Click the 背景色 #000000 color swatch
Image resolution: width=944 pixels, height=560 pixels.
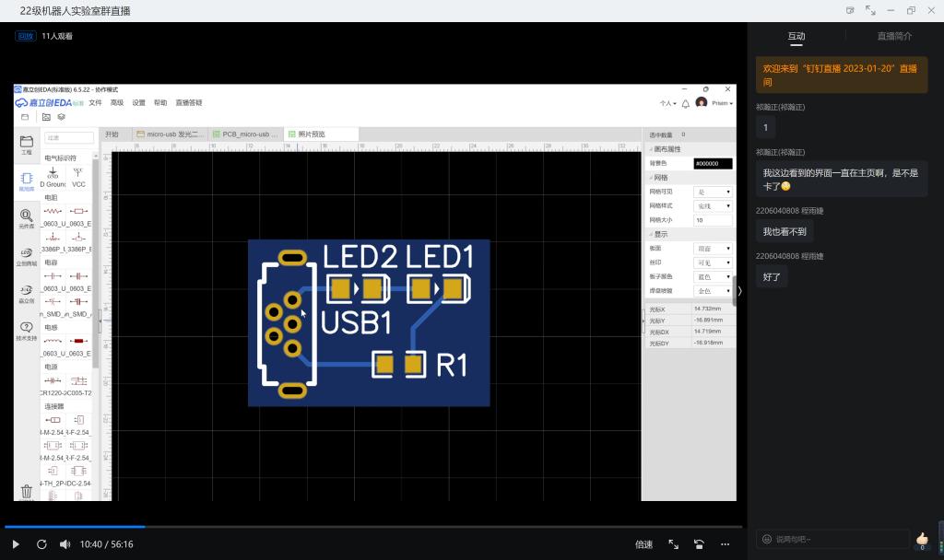coord(713,163)
